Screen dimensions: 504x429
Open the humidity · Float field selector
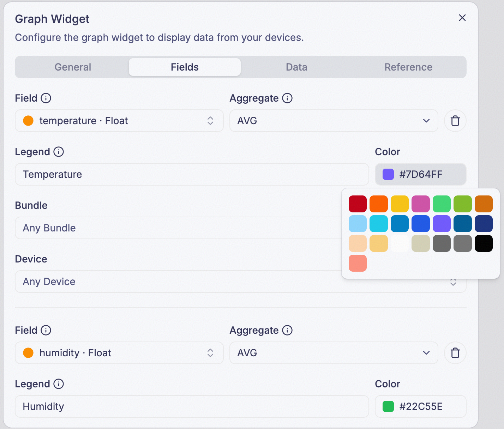(x=119, y=353)
